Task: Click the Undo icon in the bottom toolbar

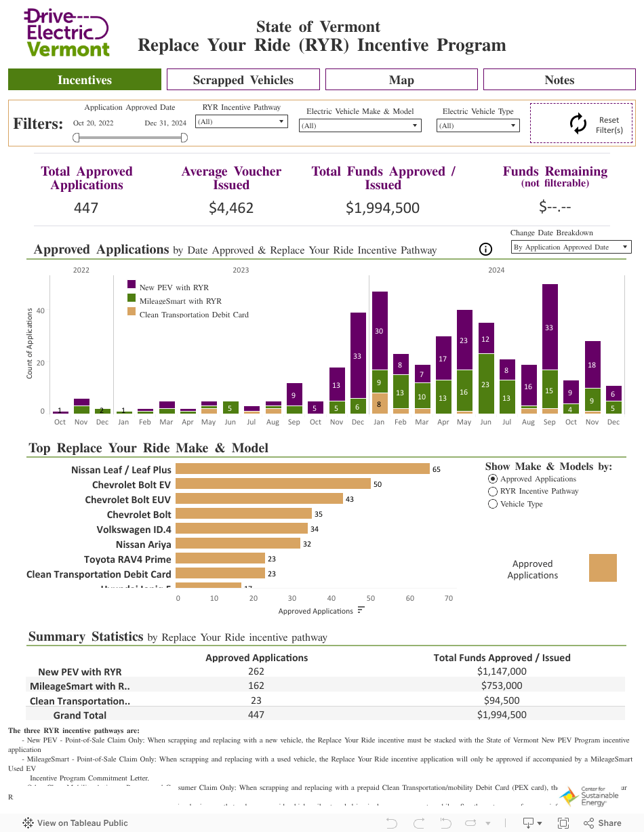Action: [x=392, y=823]
